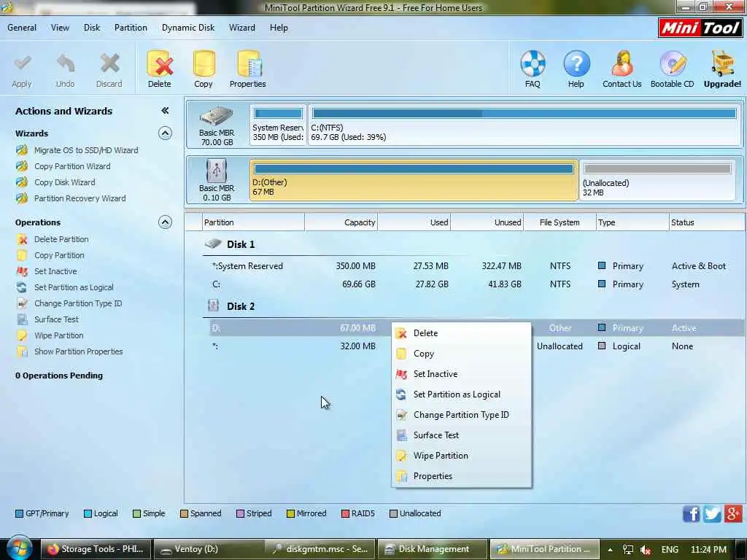Open the Disk menu
This screenshot has height=560, width=747.
pos(92,28)
